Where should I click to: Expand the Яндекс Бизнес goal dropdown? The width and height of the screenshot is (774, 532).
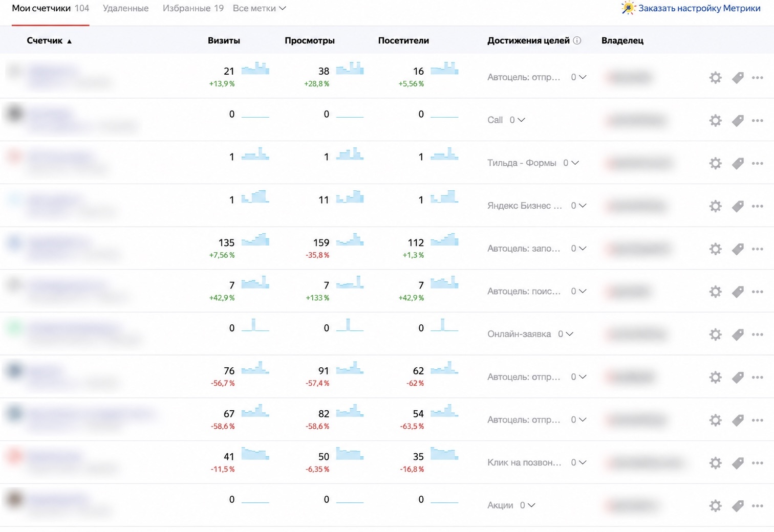579,206
